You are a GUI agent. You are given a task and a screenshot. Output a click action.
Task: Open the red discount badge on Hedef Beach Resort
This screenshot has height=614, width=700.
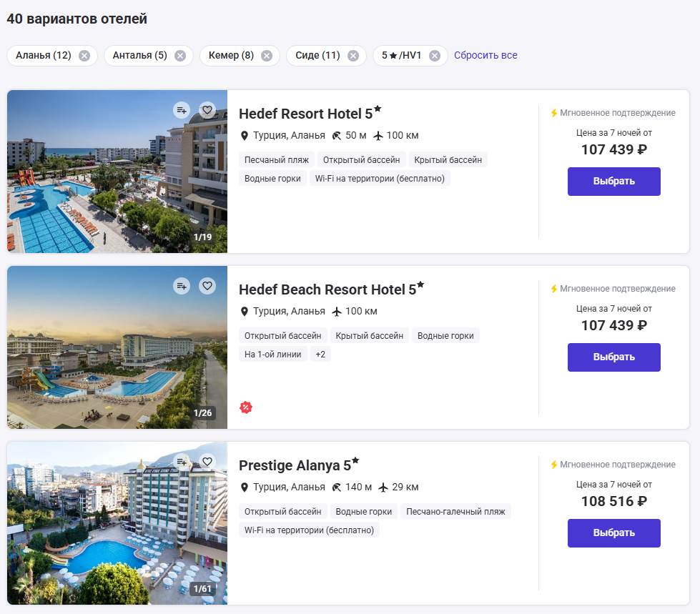click(247, 407)
